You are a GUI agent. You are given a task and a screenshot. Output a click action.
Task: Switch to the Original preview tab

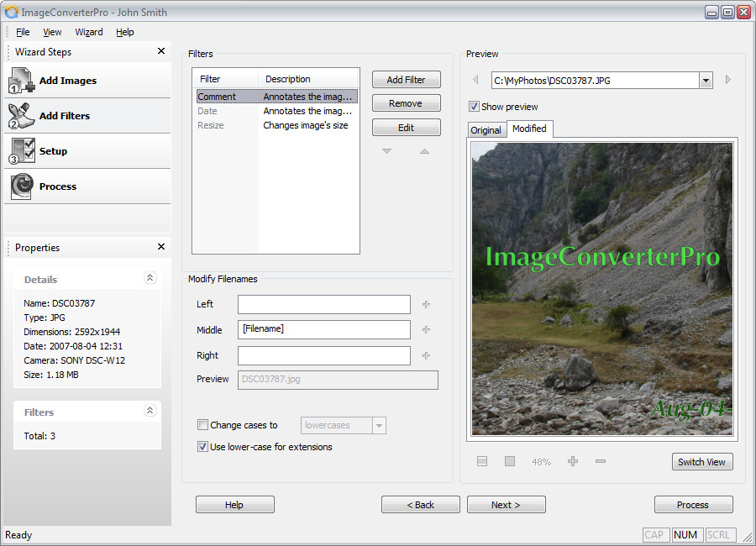[x=486, y=130]
